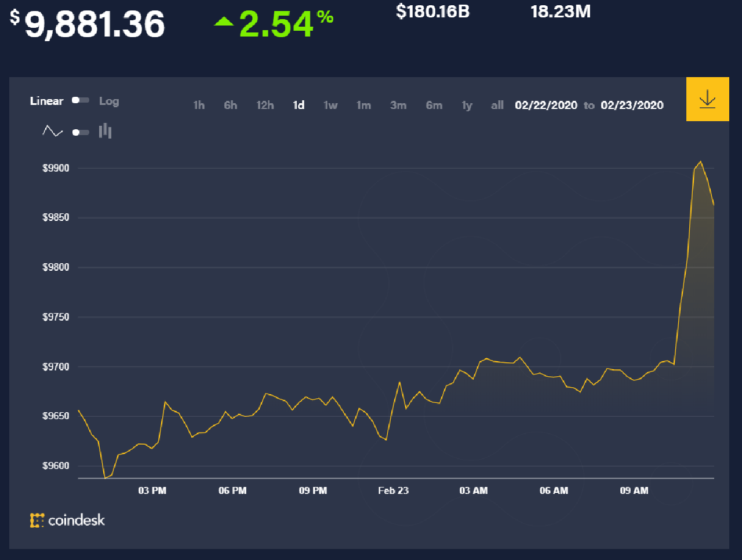The height and width of the screenshot is (560, 742).
Task: Select the line chart icon
Action: coord(53,132)
